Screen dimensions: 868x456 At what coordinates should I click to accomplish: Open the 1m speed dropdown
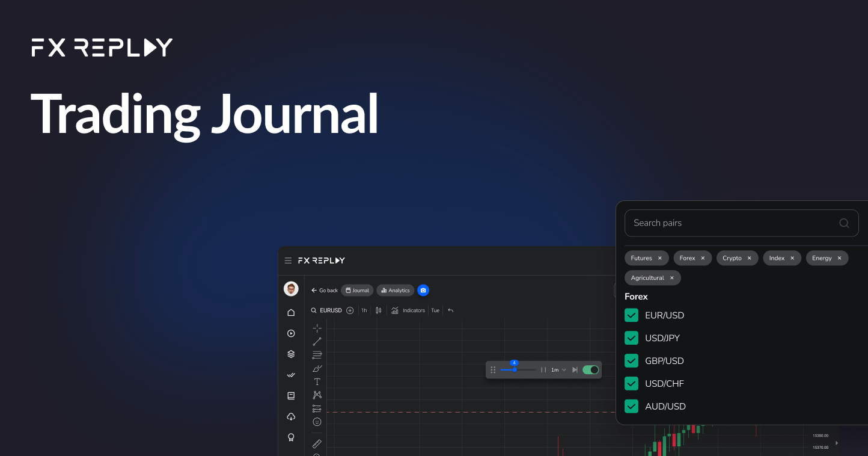(x=557, y=369)
